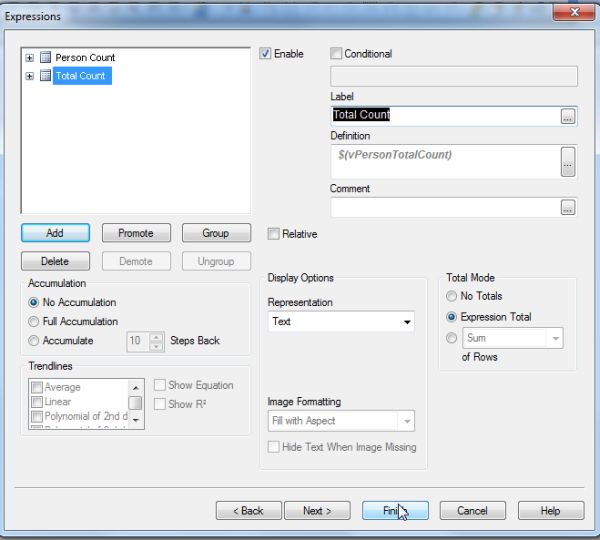Choose Expression Total in Total Mode

pyautogui.click(x=452, y=317)
